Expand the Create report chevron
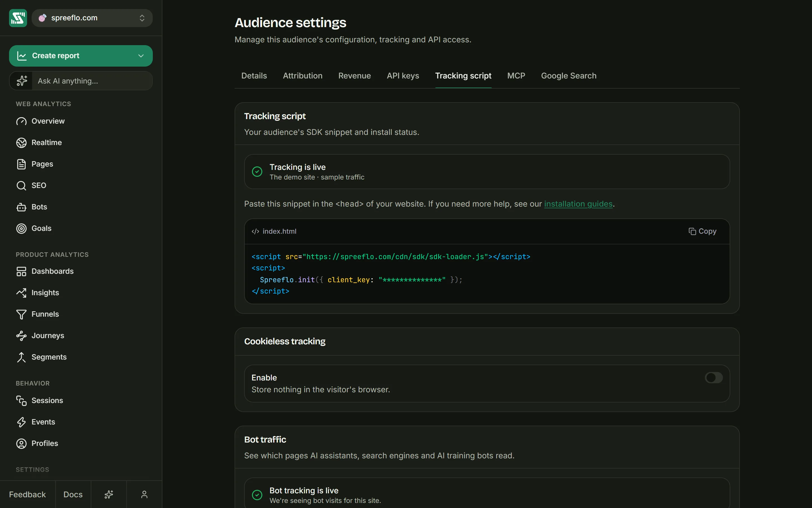Screen dimensions: 812x508 [141, 56]
